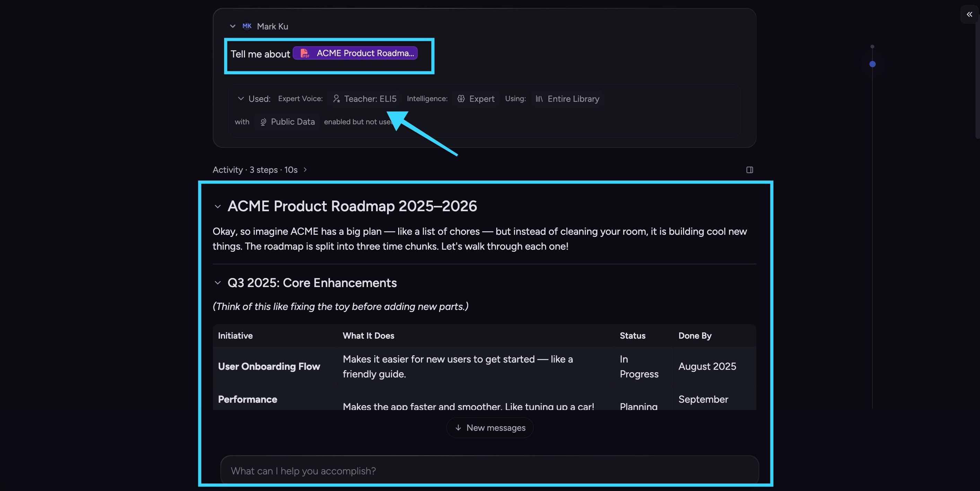Open the side panel layout icon
This screenshot has height=491, width=980.
pos(750,170)
